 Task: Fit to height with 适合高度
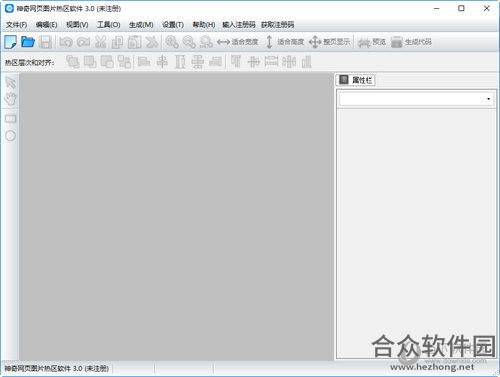[284, 42]
